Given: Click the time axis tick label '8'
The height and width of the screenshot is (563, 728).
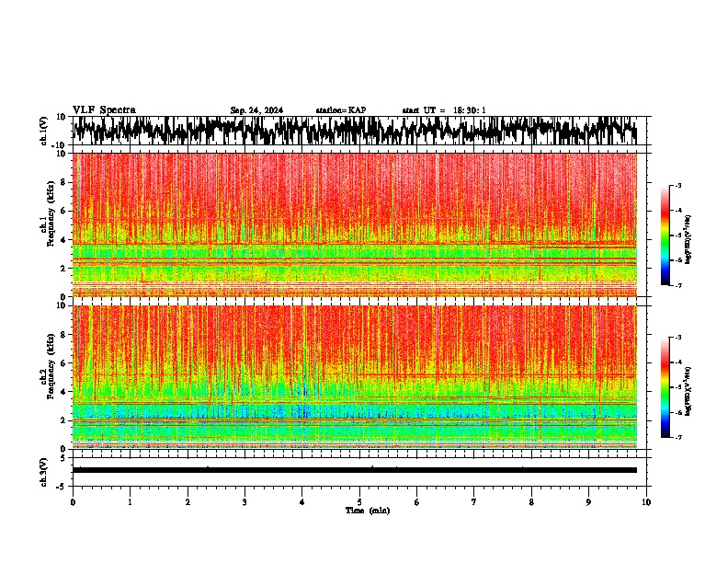Looking at the screenshot, I should point(531,502).
